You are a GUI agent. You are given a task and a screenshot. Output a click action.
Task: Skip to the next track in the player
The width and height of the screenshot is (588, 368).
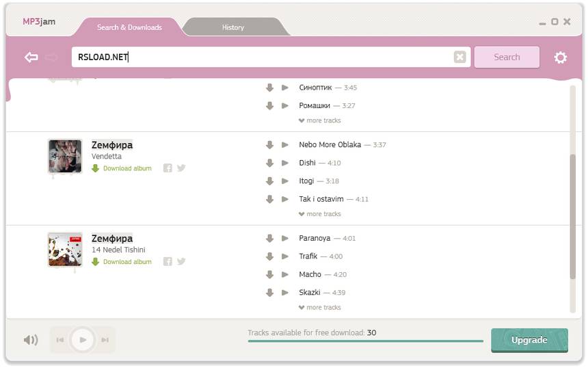coord(105,340)
